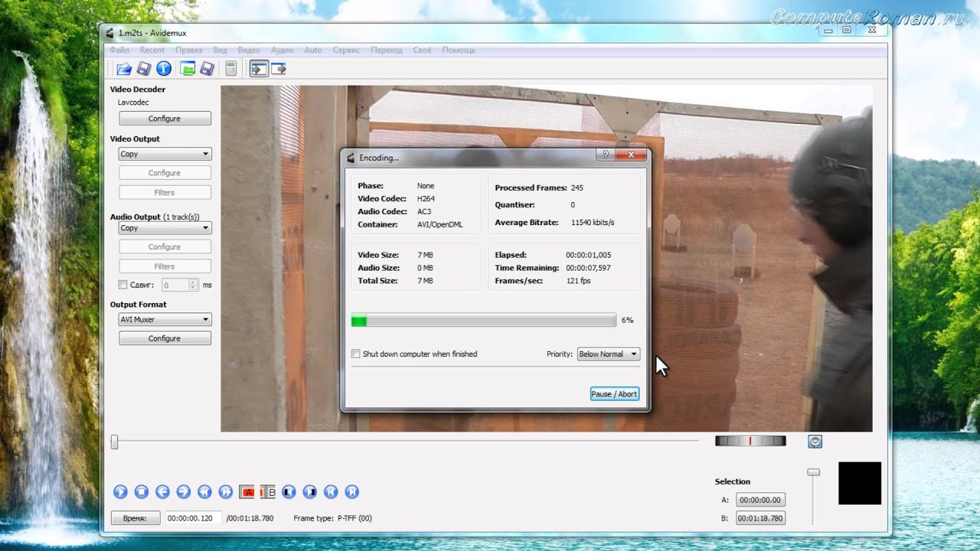Viewport: 980px width, 551px height.
Task: Open the Аудио menu
Action: click(x=283, y=50)
